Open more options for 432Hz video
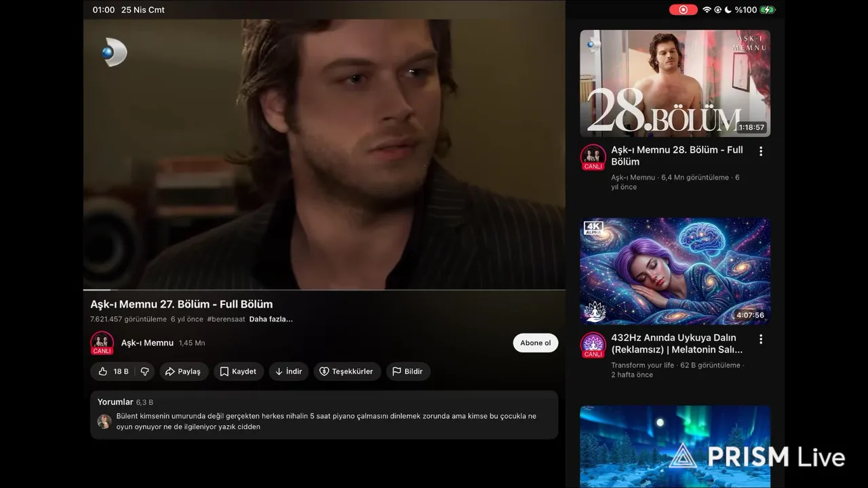 click(x=761, y=339)
